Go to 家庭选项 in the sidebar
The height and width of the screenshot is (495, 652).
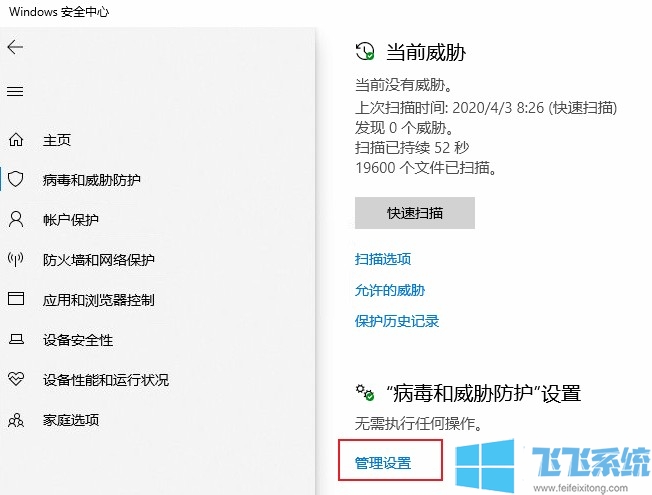click(71, 420)
